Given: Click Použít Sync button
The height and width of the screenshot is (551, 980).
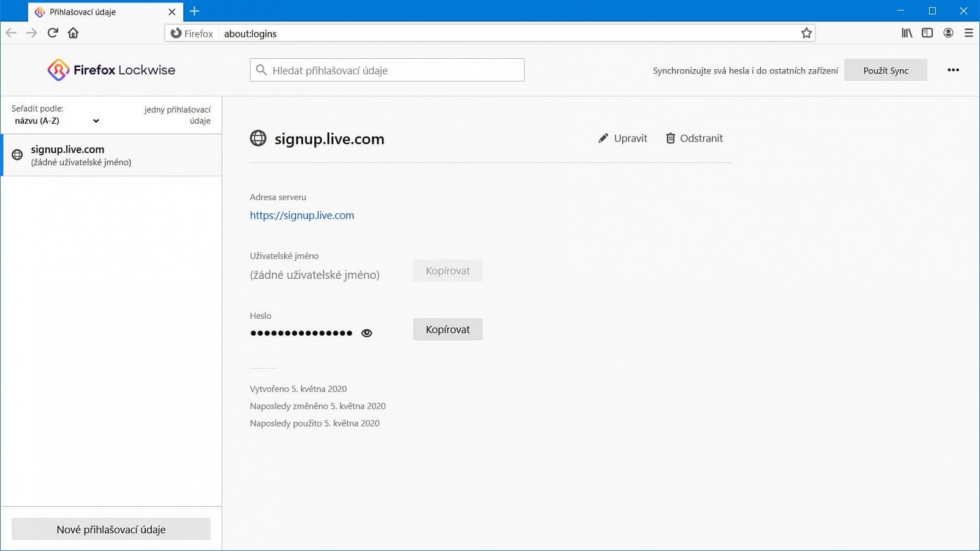Looking at the screenshot, I should (x=886, y=70).
